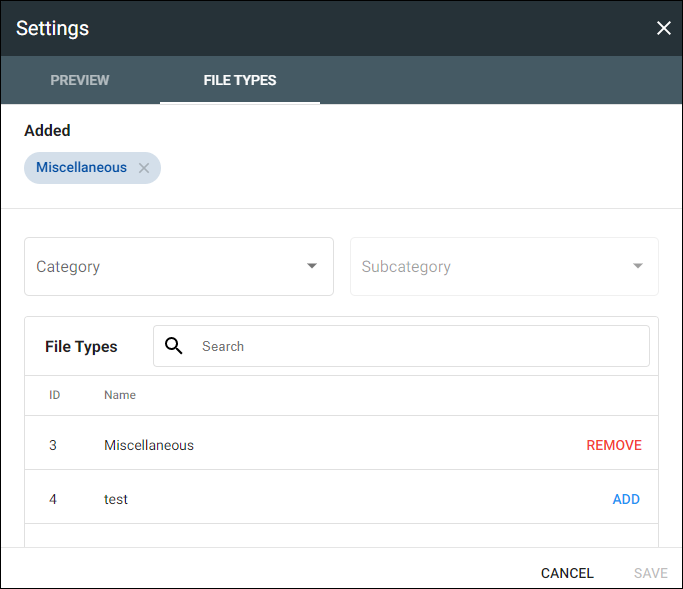Viewport: 683px width, 589px height.
Task: Click the Name column header
Action: coord(120,395)
